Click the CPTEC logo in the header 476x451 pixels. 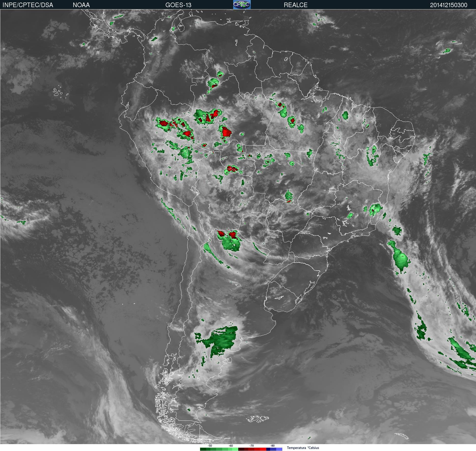(242, 5)
